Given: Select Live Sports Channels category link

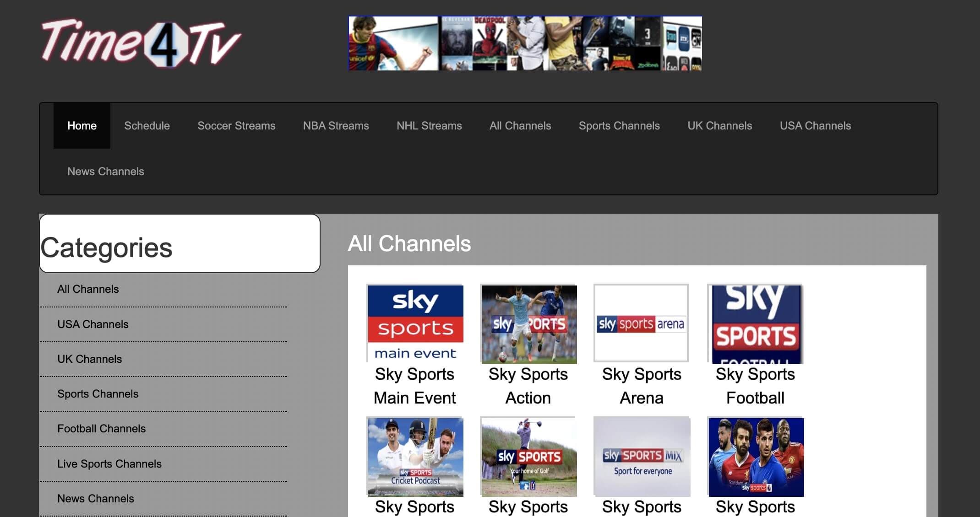Looking at the screenshot, I should 109,464.
